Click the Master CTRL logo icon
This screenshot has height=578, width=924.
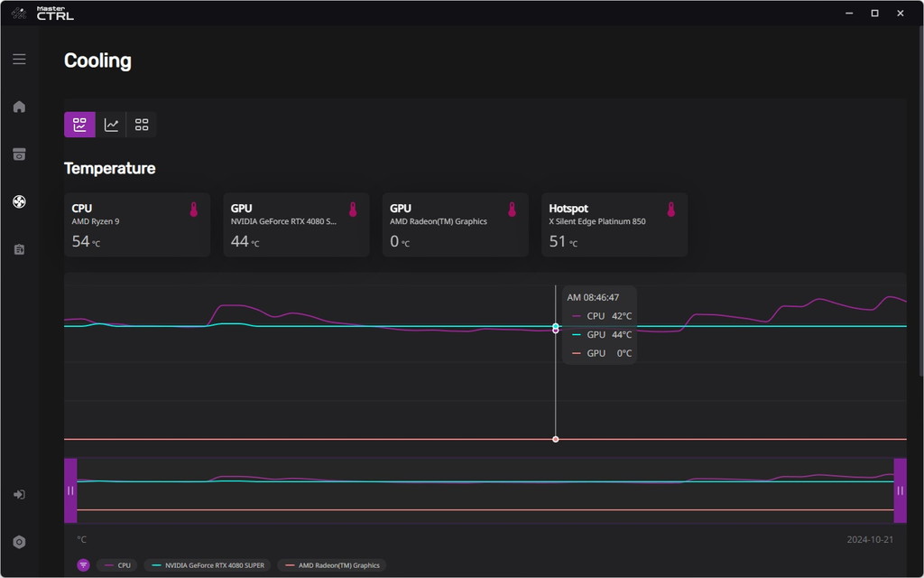[x=19, y=13]
